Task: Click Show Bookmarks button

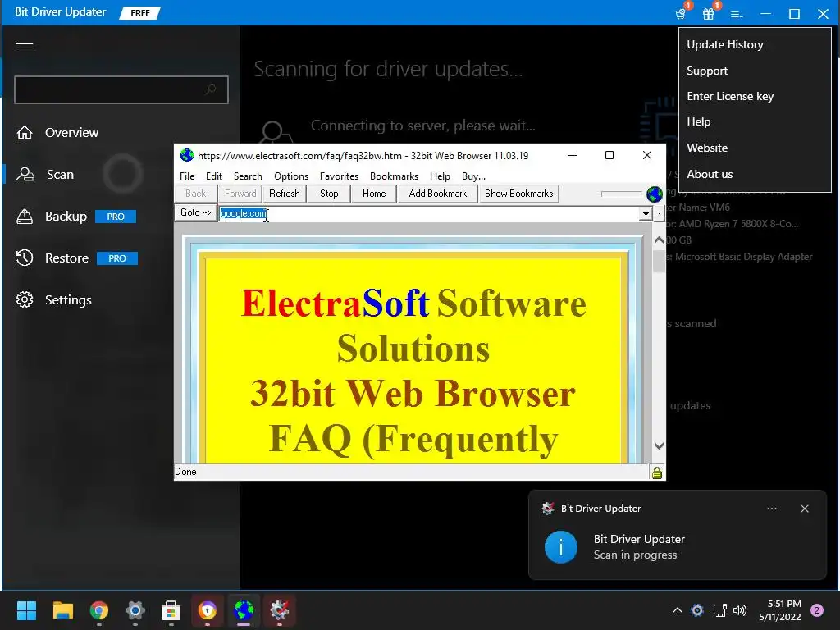Action: (x=518, y=194)
